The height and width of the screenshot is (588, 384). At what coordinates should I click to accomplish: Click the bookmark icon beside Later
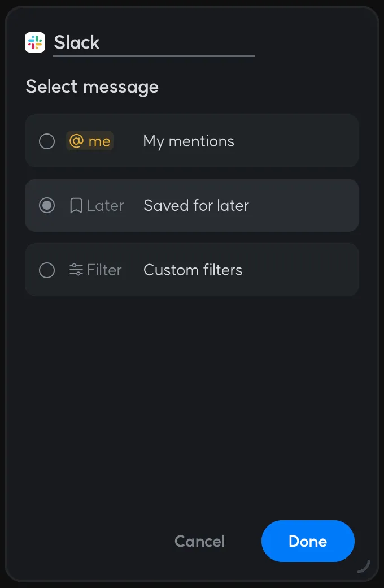click(76, 205)
